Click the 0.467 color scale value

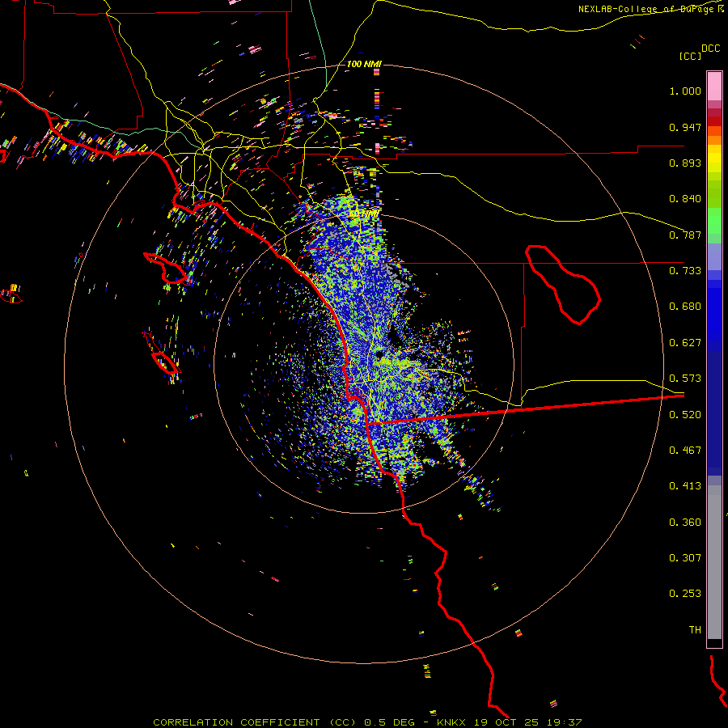(685, 451)
